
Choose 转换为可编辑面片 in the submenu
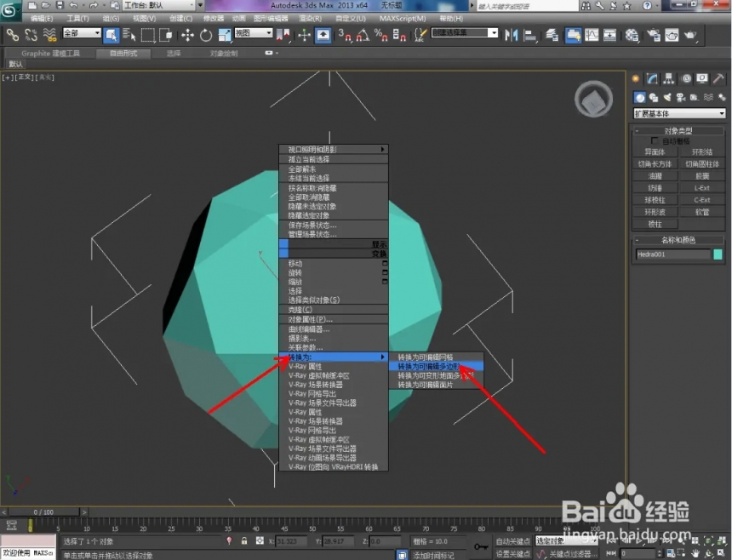pyautogui.click(x=436, y=385)
